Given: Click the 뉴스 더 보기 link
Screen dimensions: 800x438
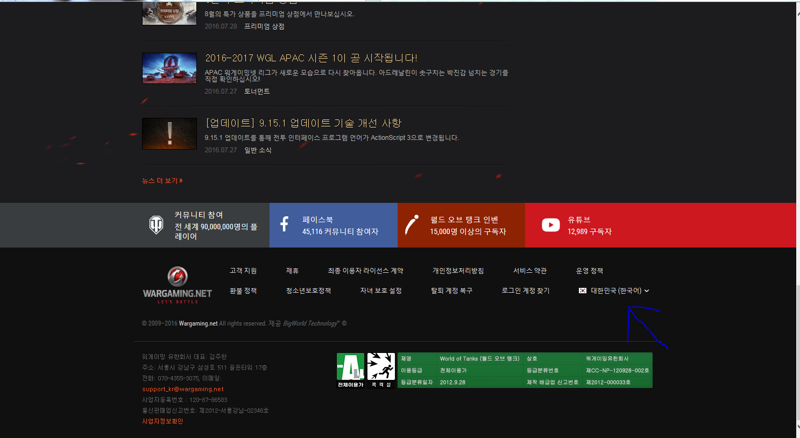Looking at the screenshot, I should pyautogui.click(x=162, y=181).
